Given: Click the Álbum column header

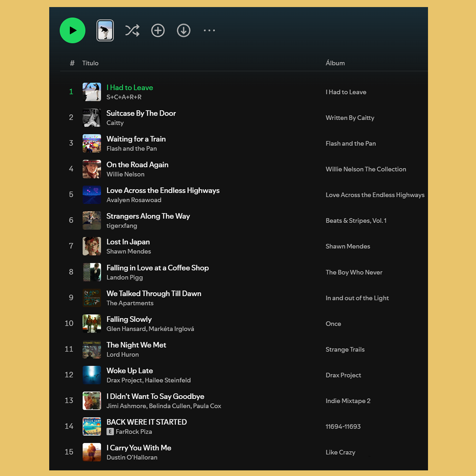Looking at the screenshot, I should 335,63.
